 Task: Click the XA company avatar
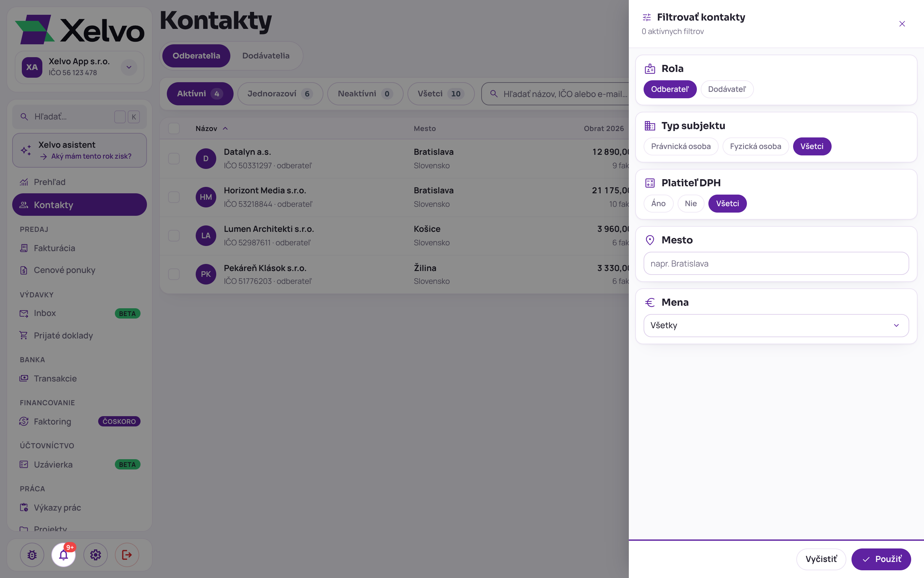point(32,67)
